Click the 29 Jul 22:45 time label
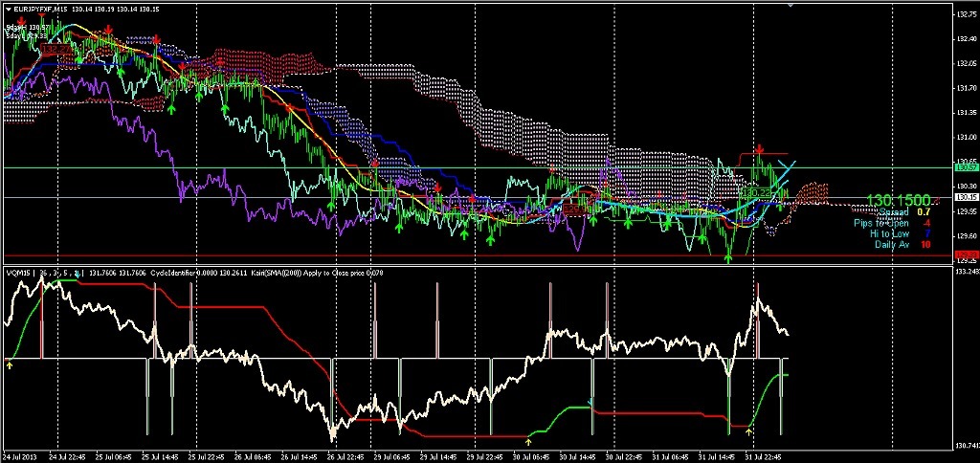Screen dimensions: 980x463 (x=485, y=456)
